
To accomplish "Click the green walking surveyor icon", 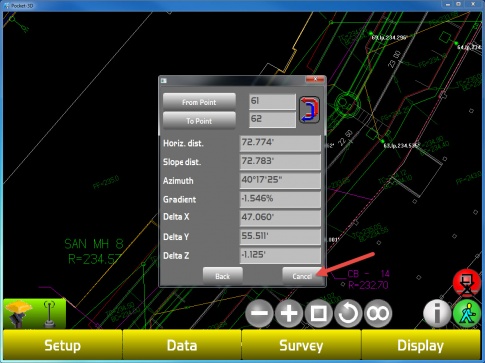I will (x=467, y=314).
